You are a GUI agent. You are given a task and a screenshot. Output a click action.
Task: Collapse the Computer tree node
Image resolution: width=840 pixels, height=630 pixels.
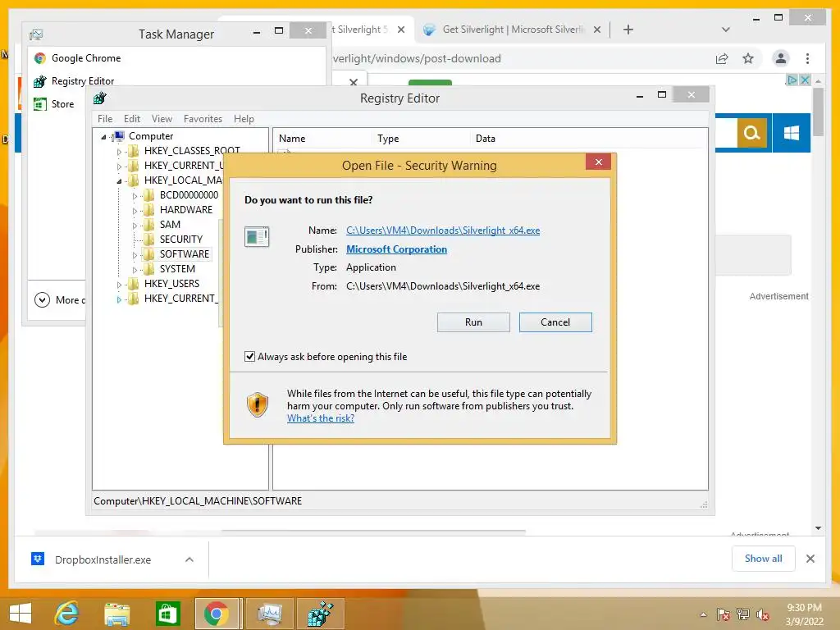[104, 137]
